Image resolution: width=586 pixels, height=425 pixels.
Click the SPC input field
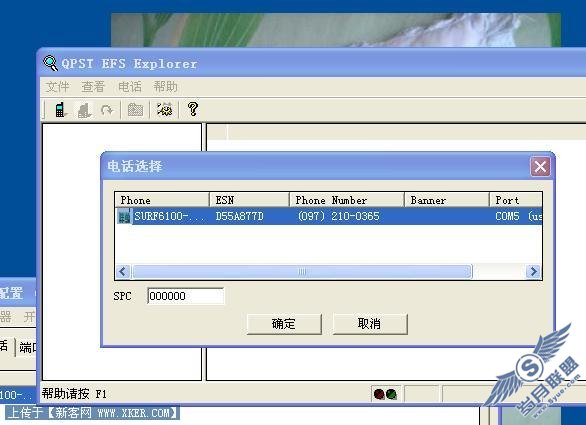pos(186,296)
